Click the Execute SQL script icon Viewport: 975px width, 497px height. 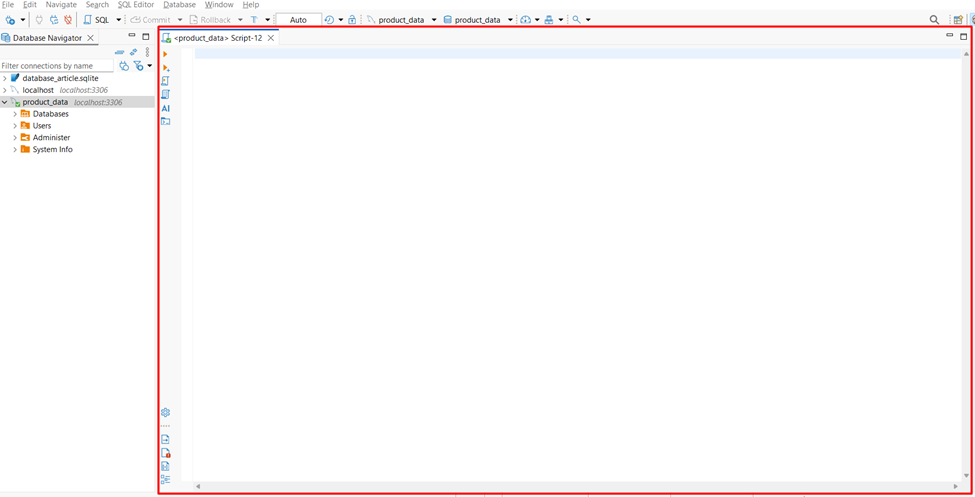click(165, 81)
